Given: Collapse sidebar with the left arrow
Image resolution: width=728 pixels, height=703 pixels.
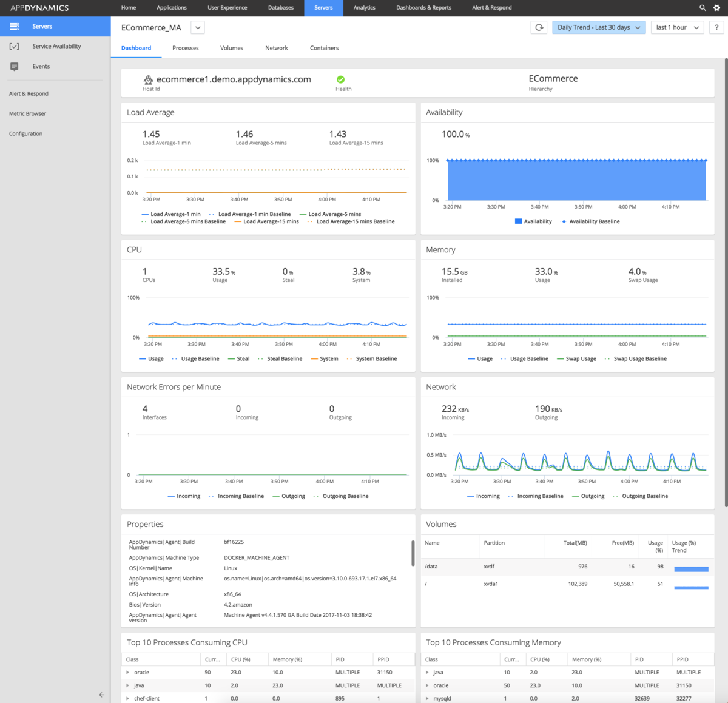Looking at the screenshot, I should click(101, 695).
